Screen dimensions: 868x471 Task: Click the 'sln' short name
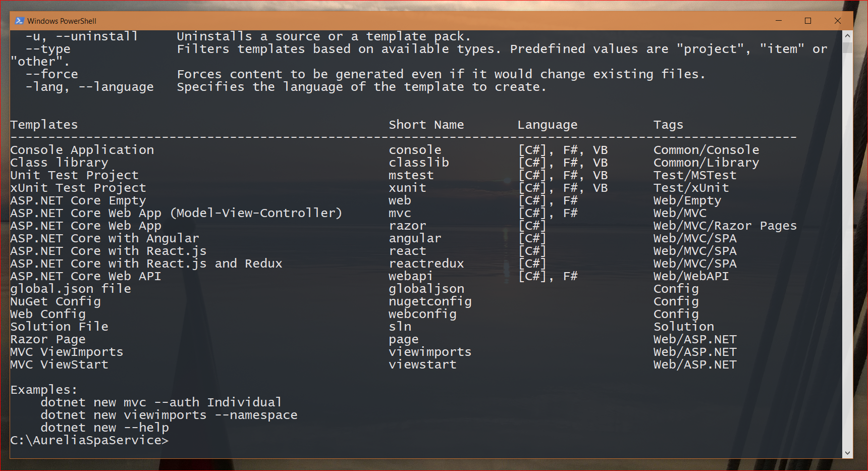[400, 327]
